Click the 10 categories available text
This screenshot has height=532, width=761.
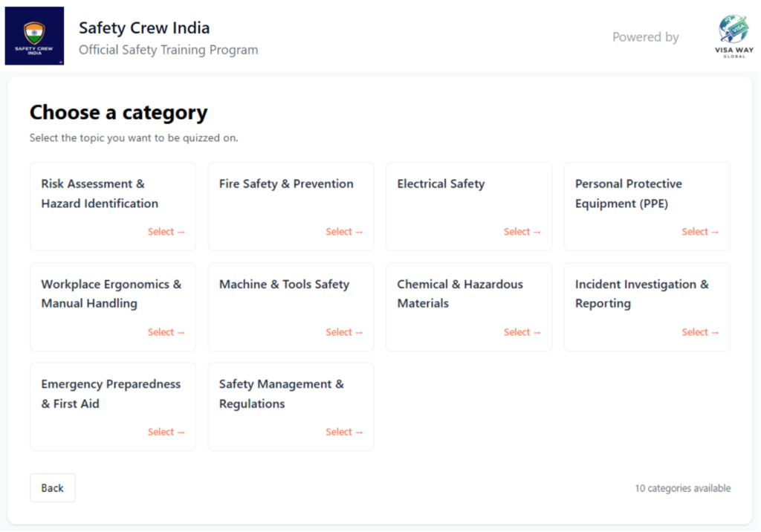pos(682,488)
